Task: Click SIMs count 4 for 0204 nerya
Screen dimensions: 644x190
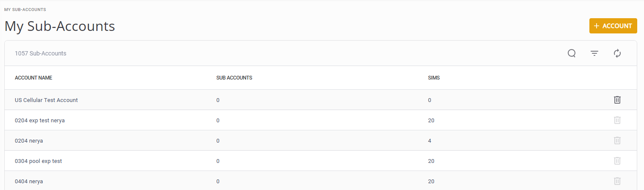Action: point(430,141)
